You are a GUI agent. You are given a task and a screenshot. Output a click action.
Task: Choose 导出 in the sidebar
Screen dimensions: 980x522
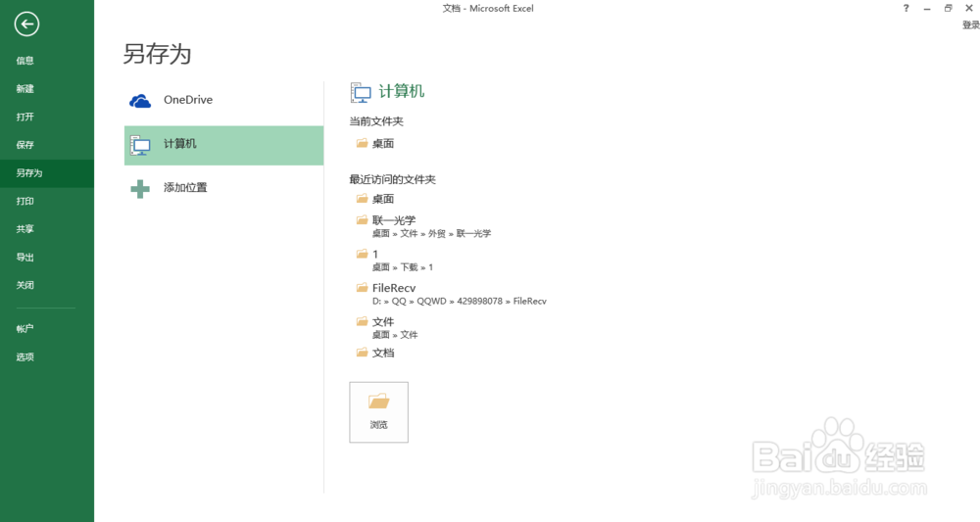[25, 258]
